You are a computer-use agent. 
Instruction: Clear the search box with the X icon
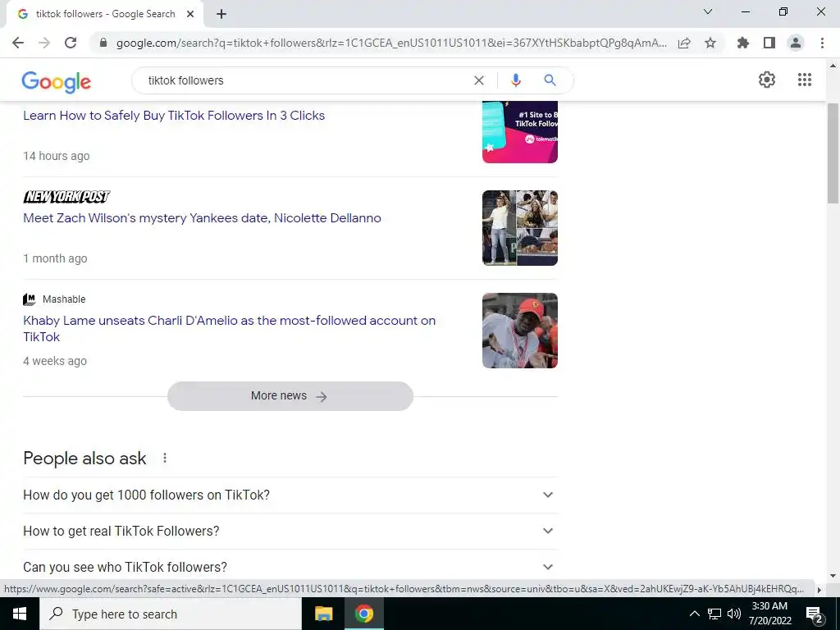[x=479, y=80]
